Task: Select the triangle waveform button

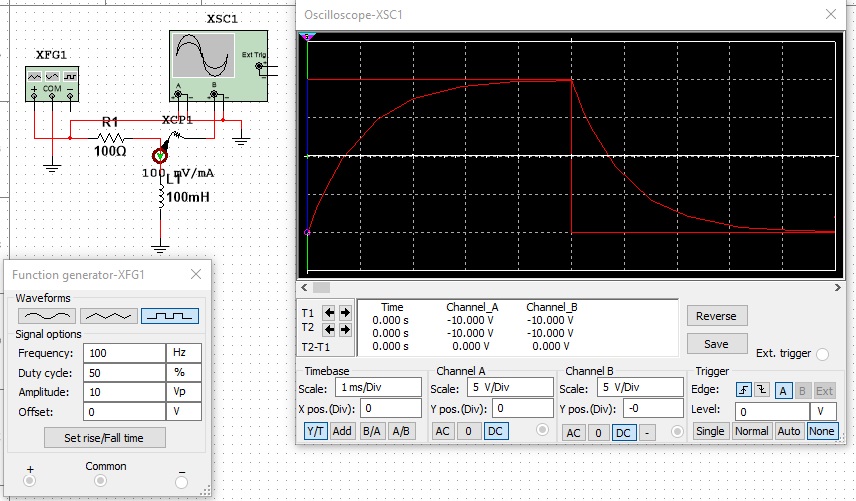Action: click(108, 315)
